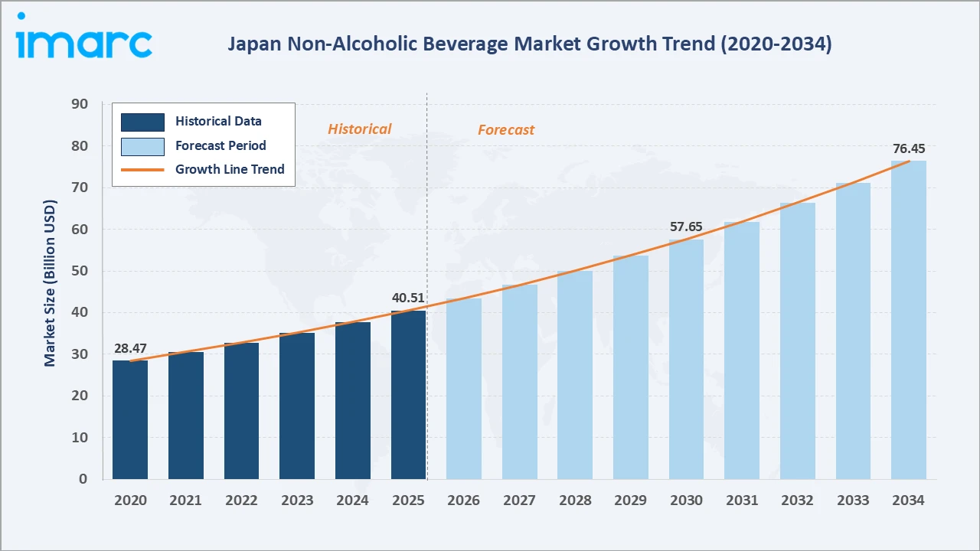Click the x-axis label 2020
This screenshot has height=551, width=980.
pos(130,500)
